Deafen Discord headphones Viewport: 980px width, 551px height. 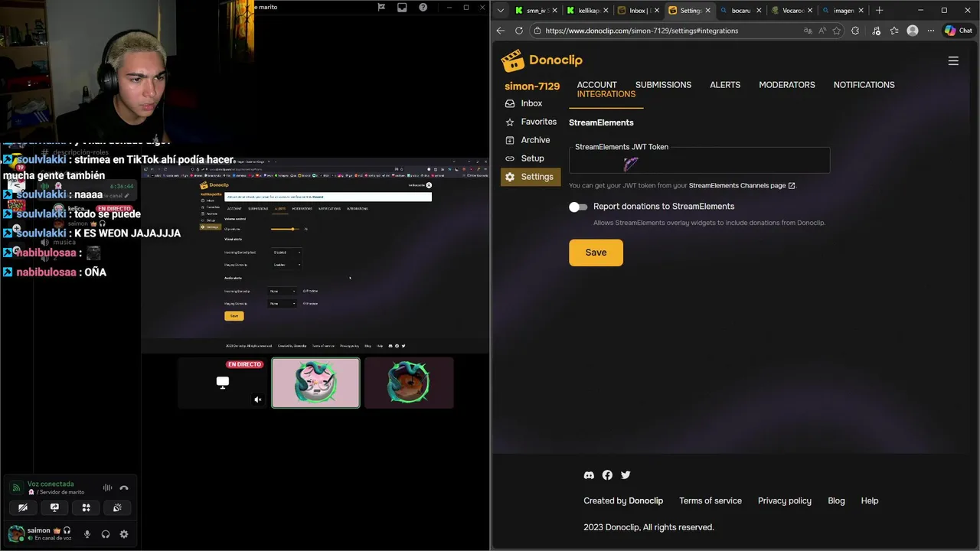click(x=106, y=534)
